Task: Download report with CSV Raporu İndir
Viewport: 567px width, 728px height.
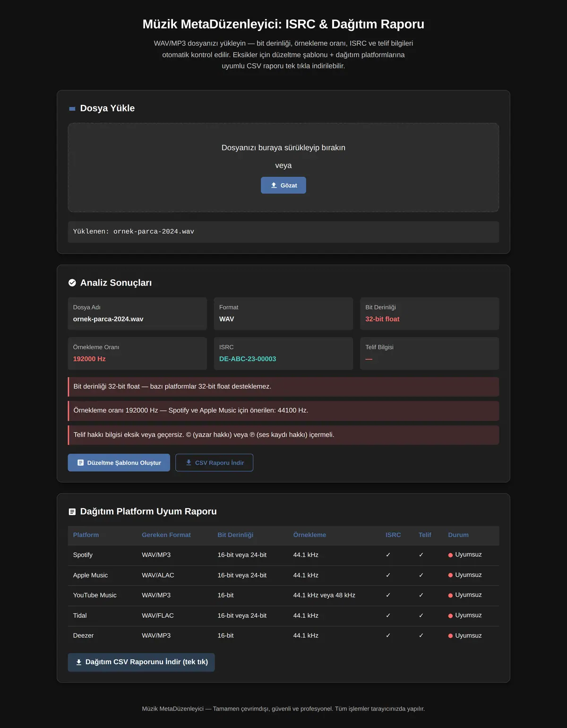Action: [214, 463]
